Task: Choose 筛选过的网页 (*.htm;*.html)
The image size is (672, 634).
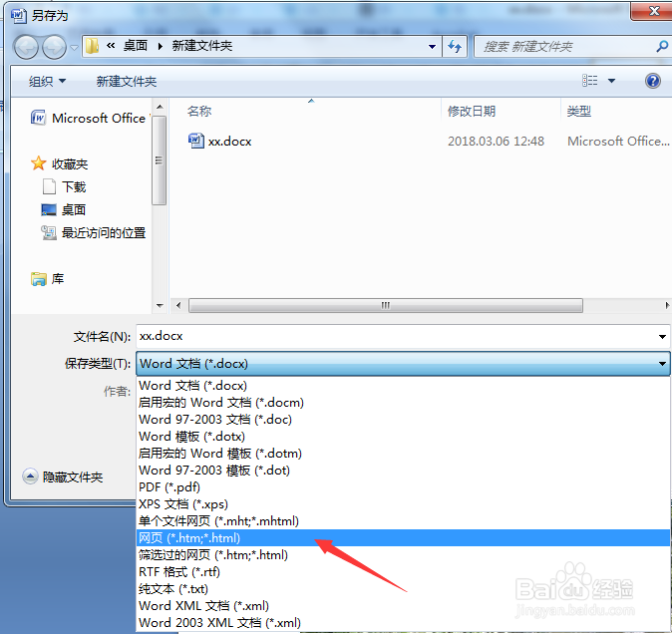Action: coord(403,555)
